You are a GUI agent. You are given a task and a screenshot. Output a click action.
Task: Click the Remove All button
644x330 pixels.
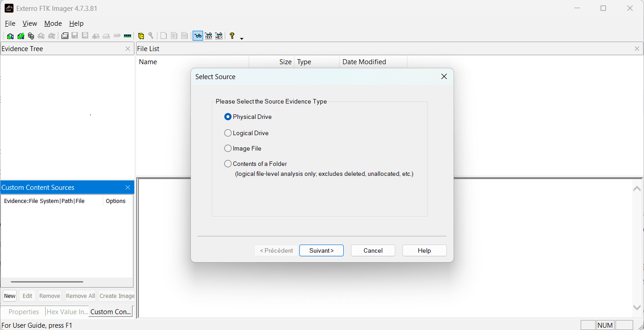pyautogui.click(x=80, y=296)
